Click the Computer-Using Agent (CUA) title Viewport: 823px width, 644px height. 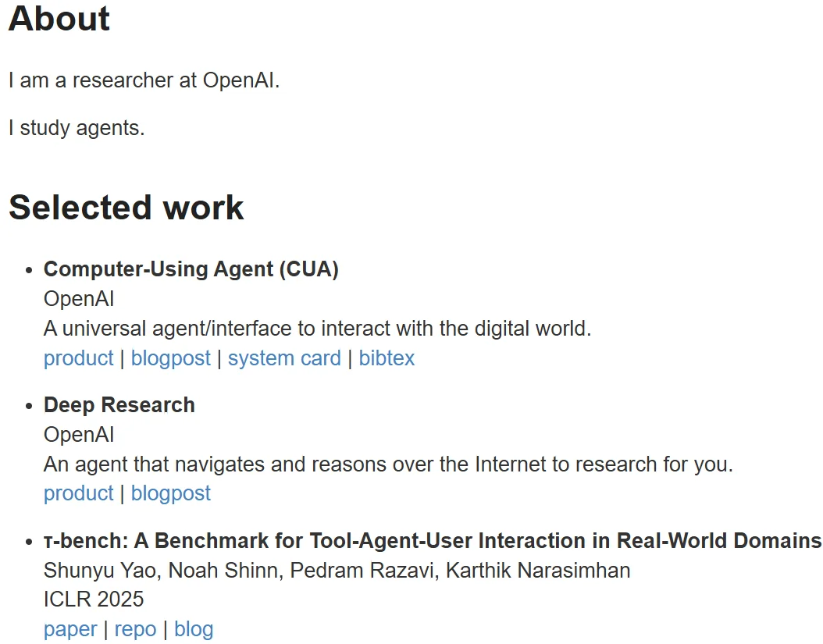[x=191, y=269]
